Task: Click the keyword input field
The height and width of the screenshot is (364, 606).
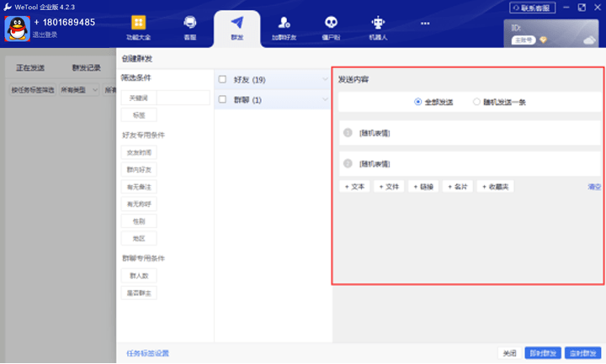Action: (183, 98)
